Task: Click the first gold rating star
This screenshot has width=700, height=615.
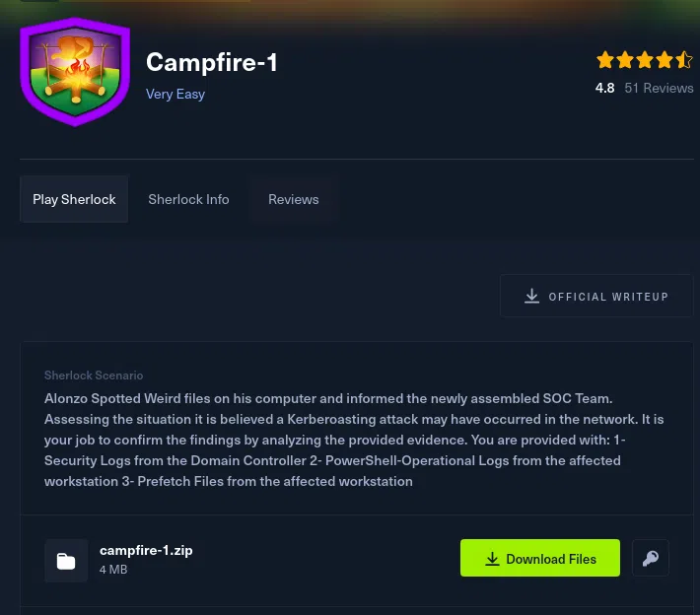Action: pos(605,60)
